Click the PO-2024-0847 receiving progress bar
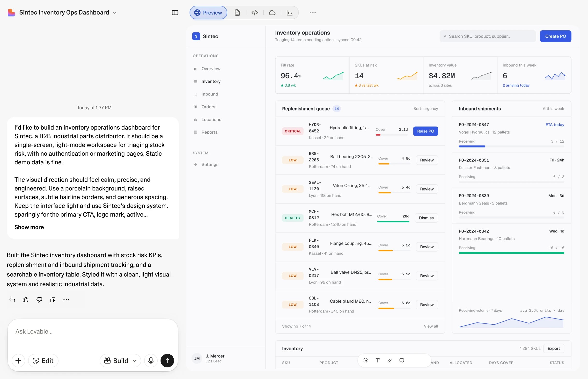 511,146
